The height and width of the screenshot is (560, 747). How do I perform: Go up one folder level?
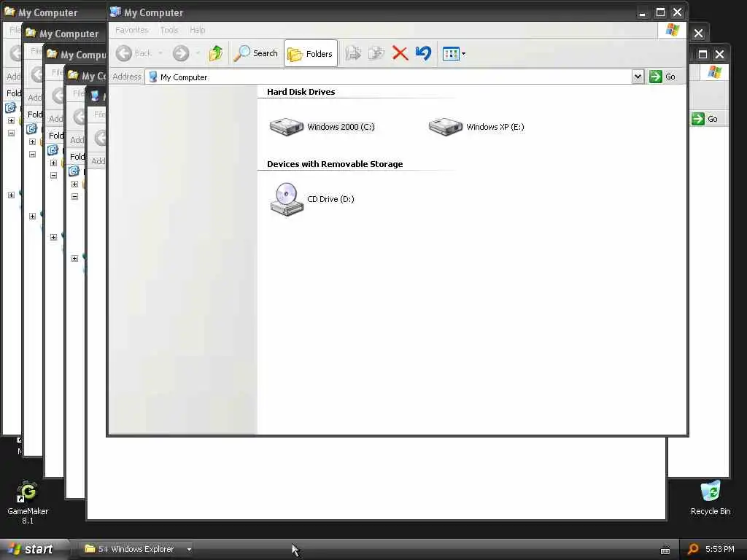(x=216, y=53)
